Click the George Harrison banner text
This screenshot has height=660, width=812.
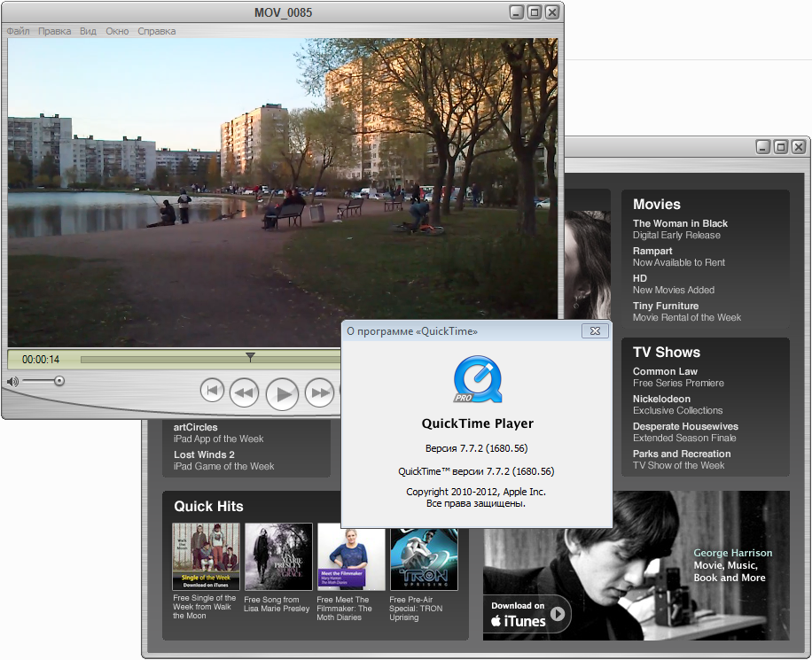(732, 565)
